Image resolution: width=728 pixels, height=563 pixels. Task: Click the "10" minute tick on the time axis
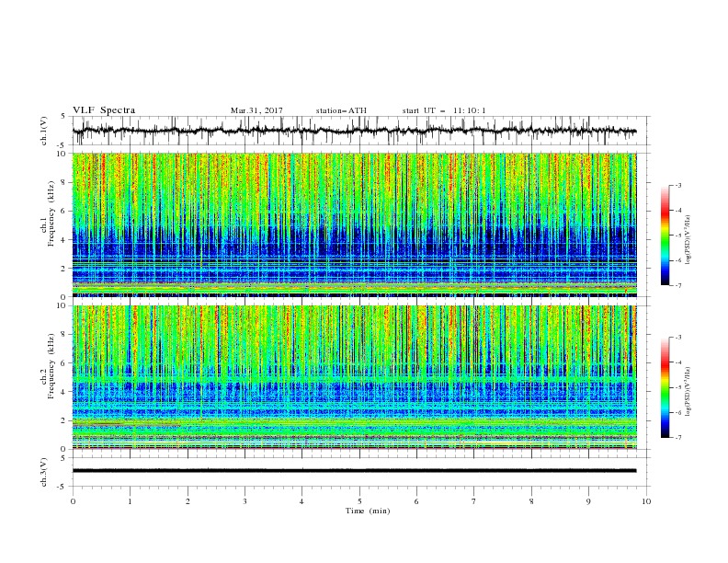coord(646,501)
